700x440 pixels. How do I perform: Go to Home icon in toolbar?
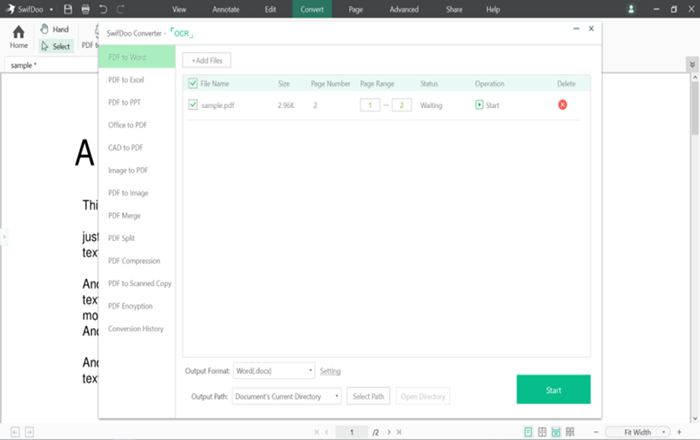(19, 37)
